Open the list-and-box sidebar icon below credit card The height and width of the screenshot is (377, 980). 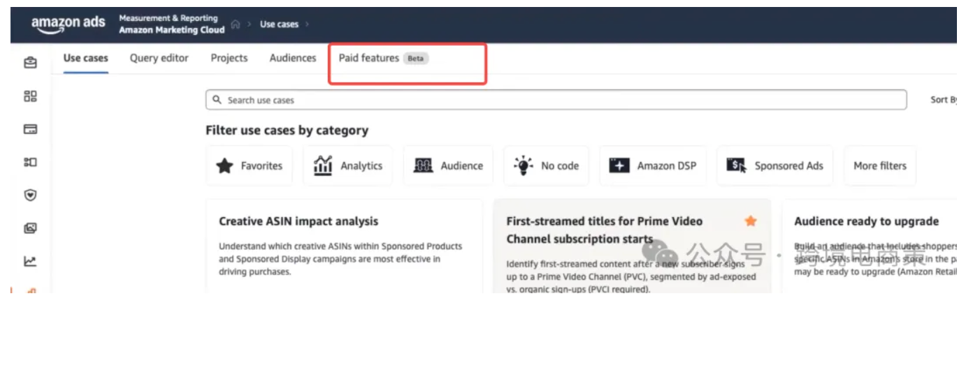click(x=30, y=162)
